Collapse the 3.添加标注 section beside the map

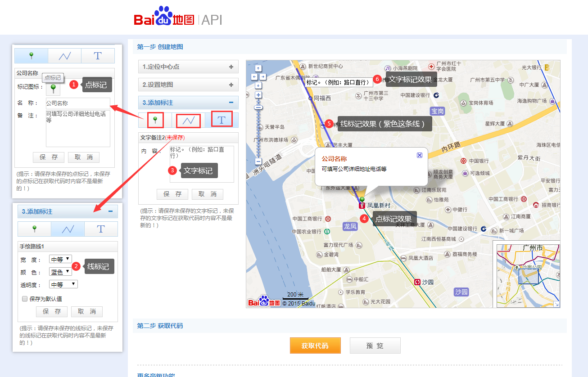(188, 103)
